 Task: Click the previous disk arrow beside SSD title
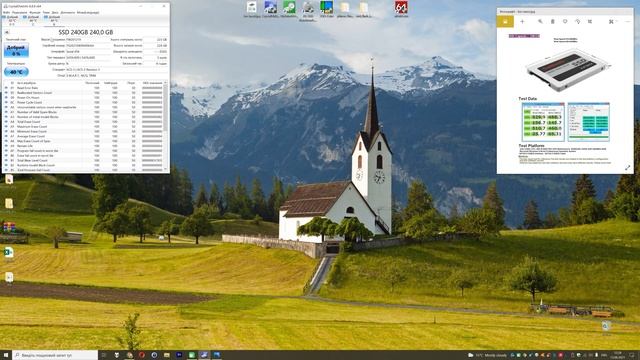point(7,32)
